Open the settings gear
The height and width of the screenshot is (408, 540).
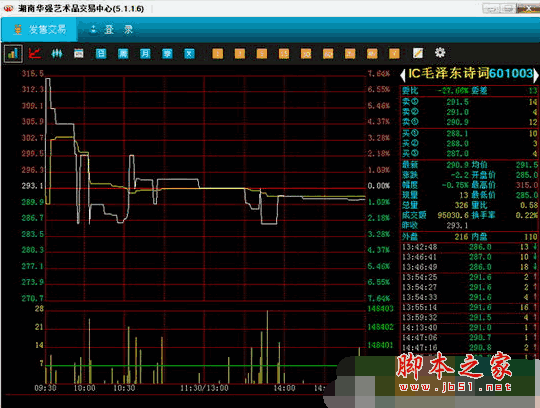tap(440, 53)
